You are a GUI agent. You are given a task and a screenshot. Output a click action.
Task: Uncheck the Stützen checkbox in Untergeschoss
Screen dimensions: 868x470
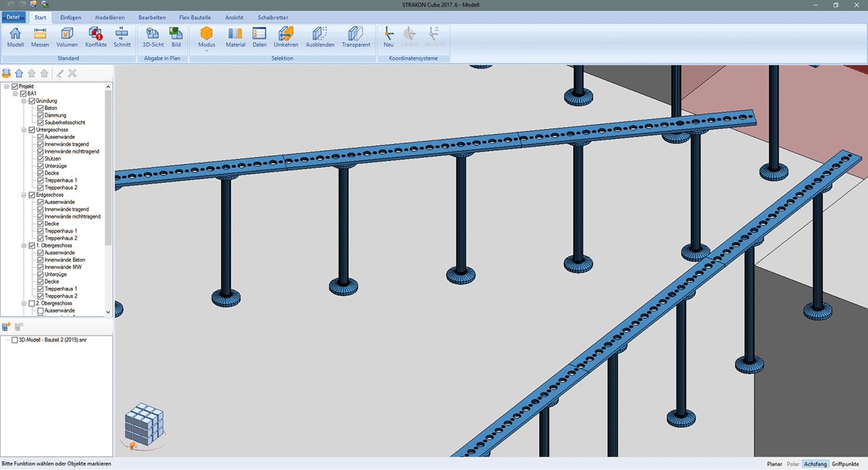(41, 159)
